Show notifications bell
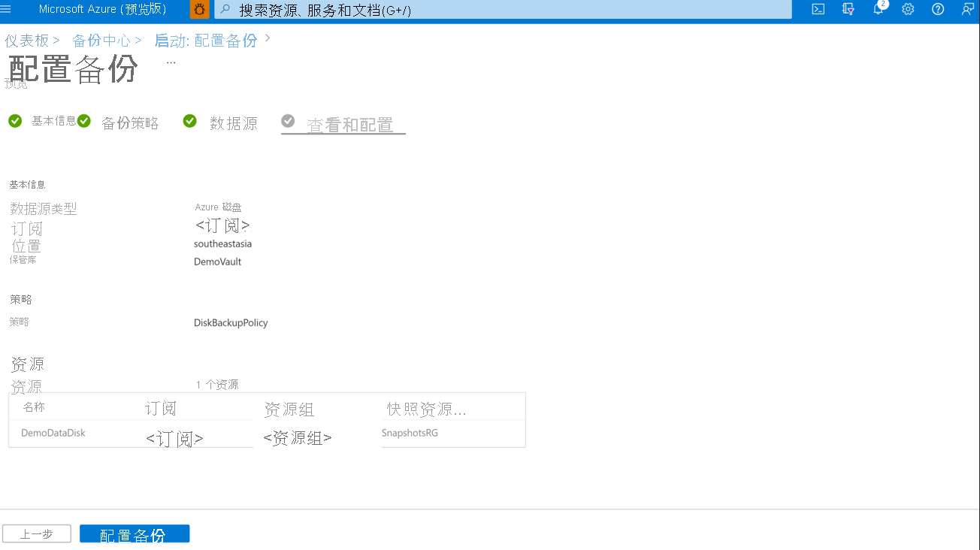Screen dimensions: 980x550 (878, 10)
